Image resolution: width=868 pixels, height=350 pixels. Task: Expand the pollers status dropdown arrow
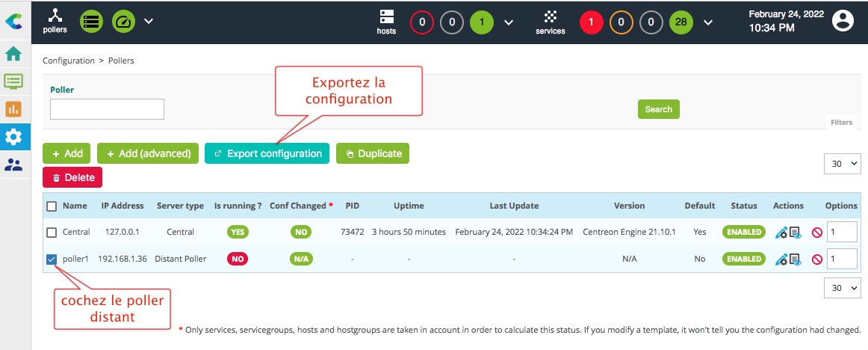[149, 21]
